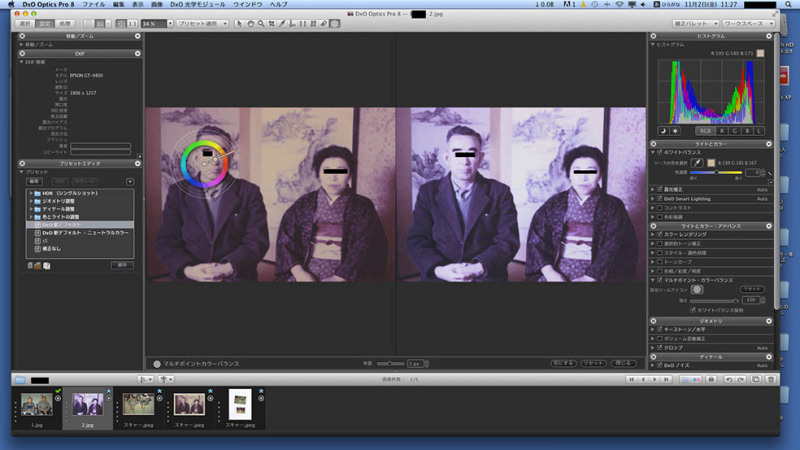Switch to the 処理 tab button
The image size is (800, 450).
65,22
